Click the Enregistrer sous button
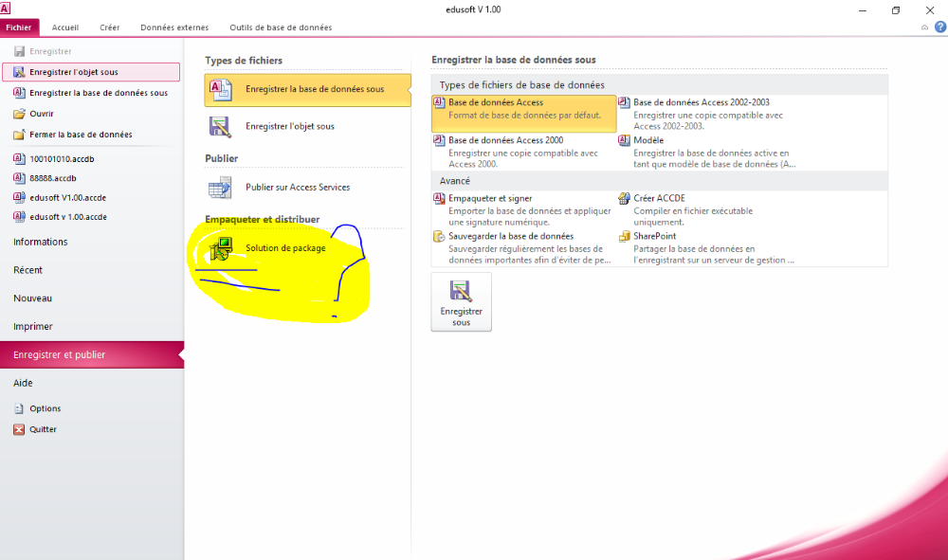The image size is (948, 560). pos(462,301)
